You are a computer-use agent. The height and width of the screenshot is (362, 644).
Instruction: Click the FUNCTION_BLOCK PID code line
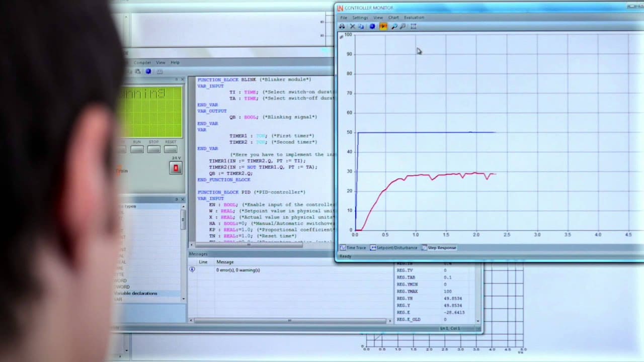pos(251,192)
